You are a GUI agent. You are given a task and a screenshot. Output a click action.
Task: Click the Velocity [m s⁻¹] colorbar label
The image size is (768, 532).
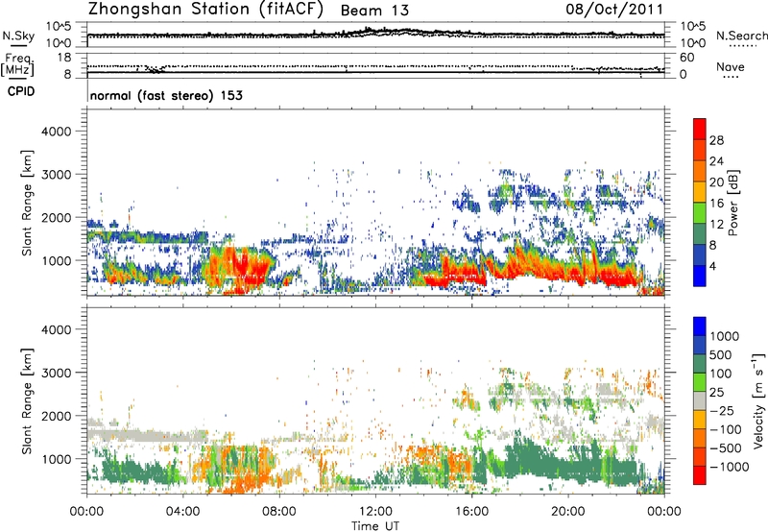click(758, 400)
